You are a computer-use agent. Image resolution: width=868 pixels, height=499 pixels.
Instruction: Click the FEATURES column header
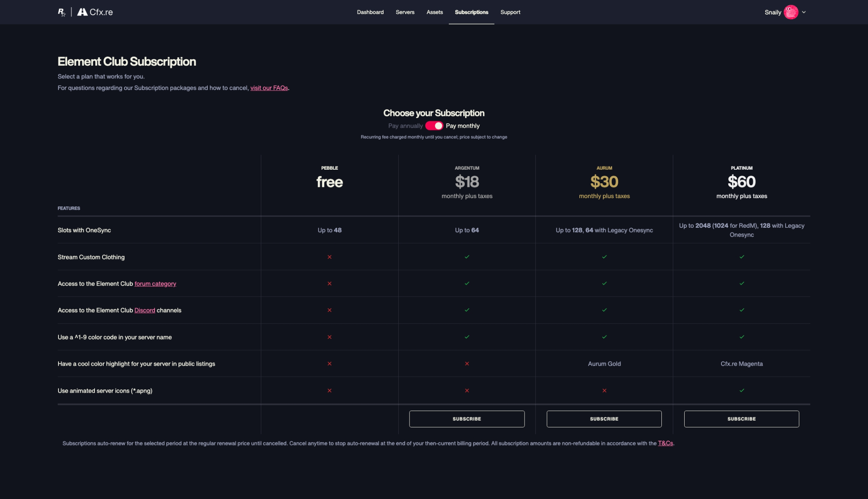pos(69,208)
